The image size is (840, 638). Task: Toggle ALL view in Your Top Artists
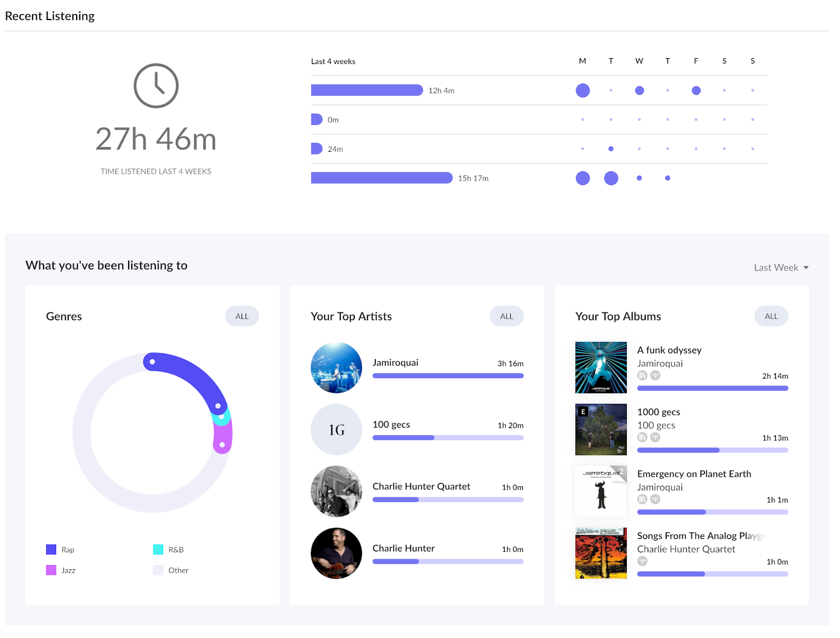pyautogui.click(x=506, y=316)
